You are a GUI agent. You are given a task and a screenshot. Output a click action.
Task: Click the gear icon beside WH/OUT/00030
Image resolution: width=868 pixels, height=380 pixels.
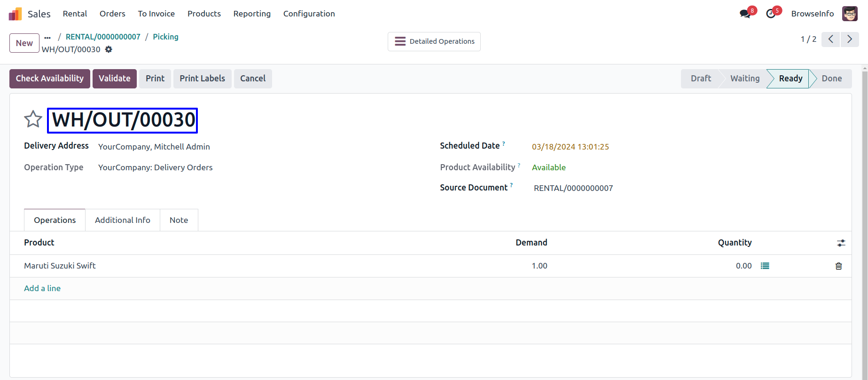tap(109, 49)
